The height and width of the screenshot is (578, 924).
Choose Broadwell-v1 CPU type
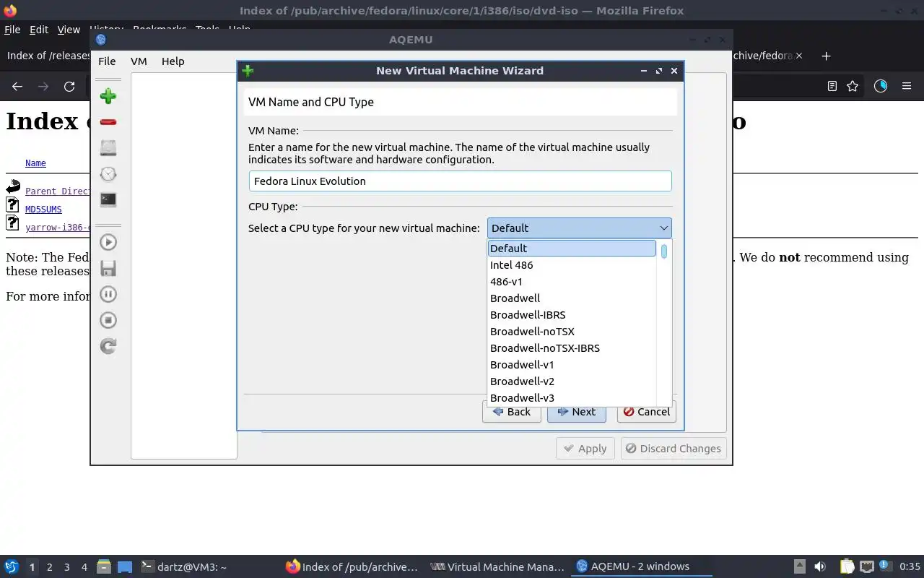tap(572, 364)
